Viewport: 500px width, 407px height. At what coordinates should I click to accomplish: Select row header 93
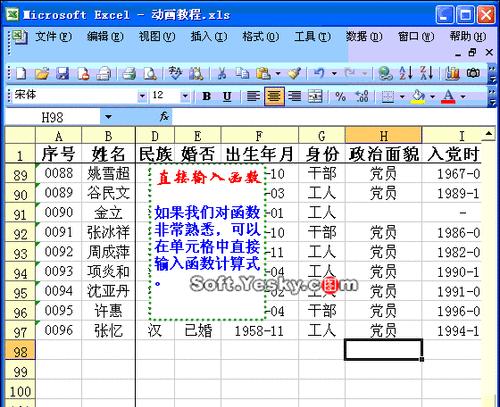click(x=20, y=252)
